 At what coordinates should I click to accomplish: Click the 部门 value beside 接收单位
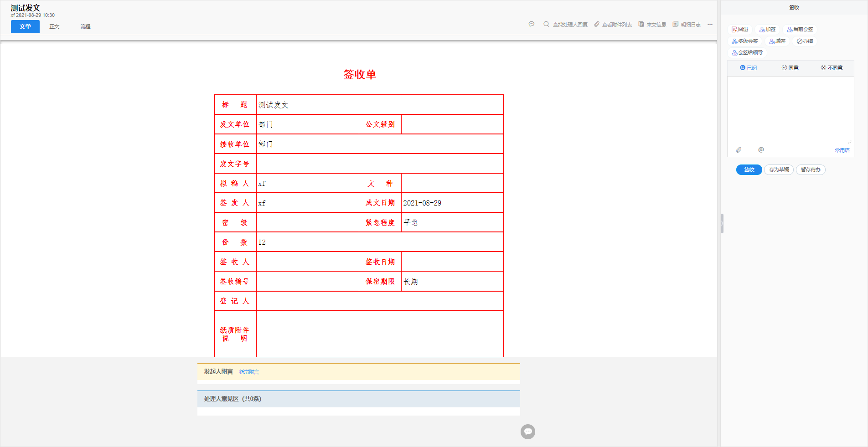point(266,144)
